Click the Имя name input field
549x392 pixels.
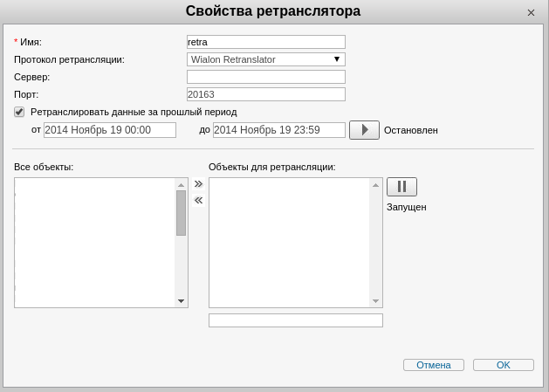(x=266, y=42)
